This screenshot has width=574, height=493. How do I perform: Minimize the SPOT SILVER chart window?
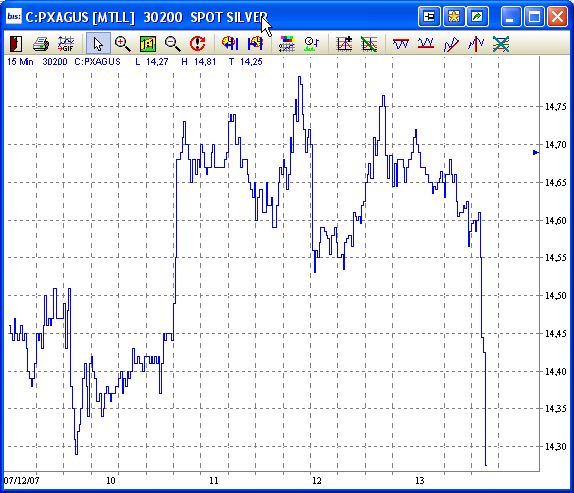[x=510, y=17]
